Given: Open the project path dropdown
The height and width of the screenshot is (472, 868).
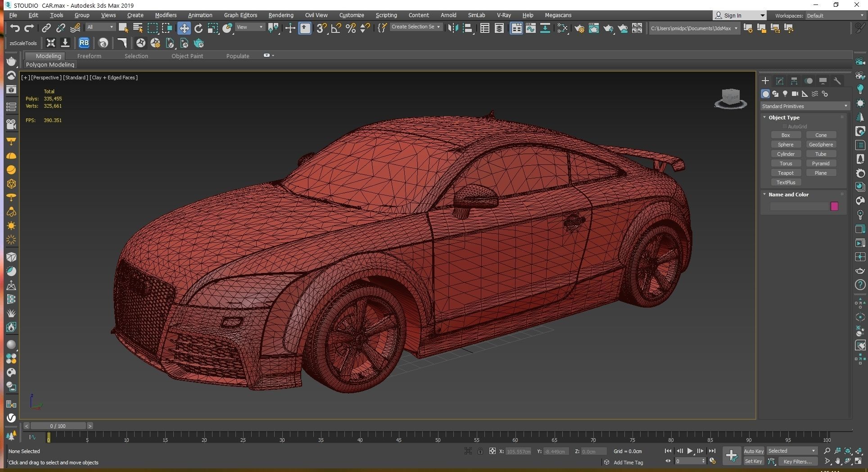Looking at the screenshot, I should [694, 28].
